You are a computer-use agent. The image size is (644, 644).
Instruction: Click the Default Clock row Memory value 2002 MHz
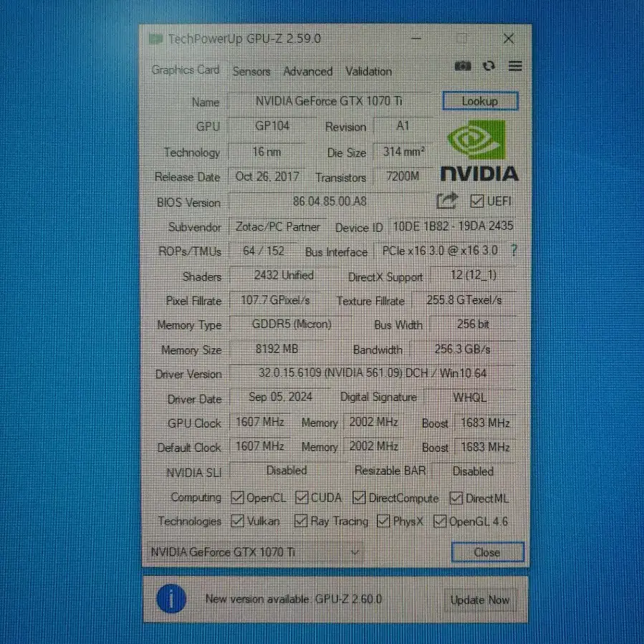(373, 446)
